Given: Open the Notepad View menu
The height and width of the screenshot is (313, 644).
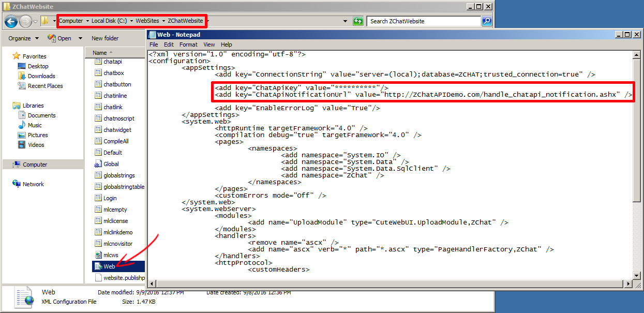Looking at the screenshot, I should tap(209, 44).
